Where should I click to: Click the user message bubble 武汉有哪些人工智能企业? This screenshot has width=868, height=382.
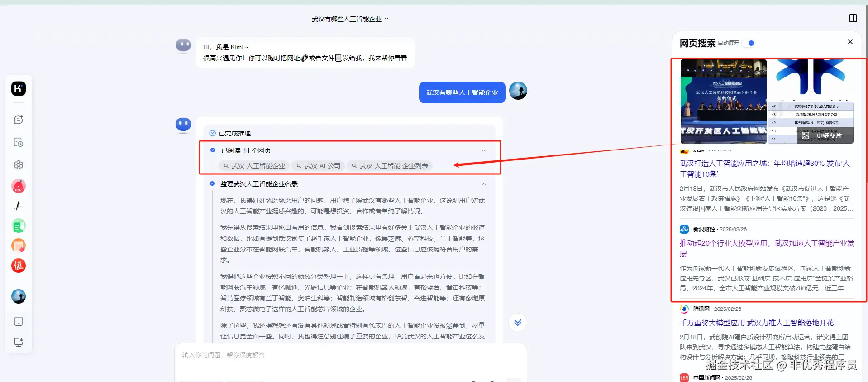coord(462,92)
